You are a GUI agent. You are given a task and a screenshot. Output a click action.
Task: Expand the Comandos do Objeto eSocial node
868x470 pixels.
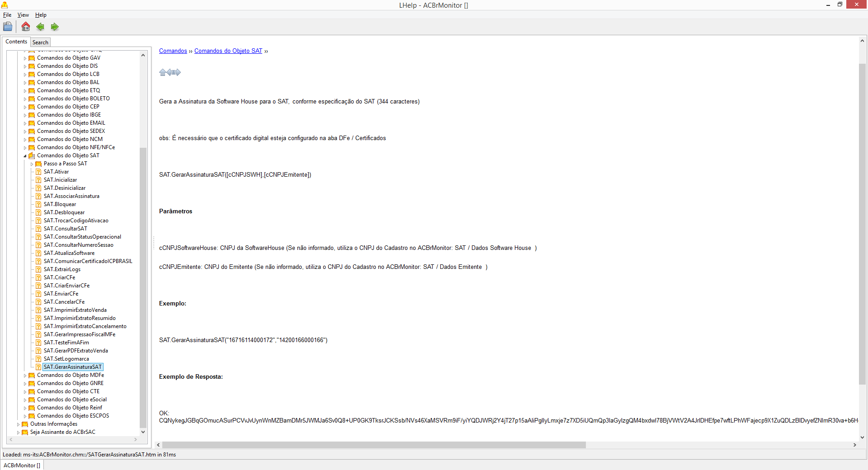25,400
